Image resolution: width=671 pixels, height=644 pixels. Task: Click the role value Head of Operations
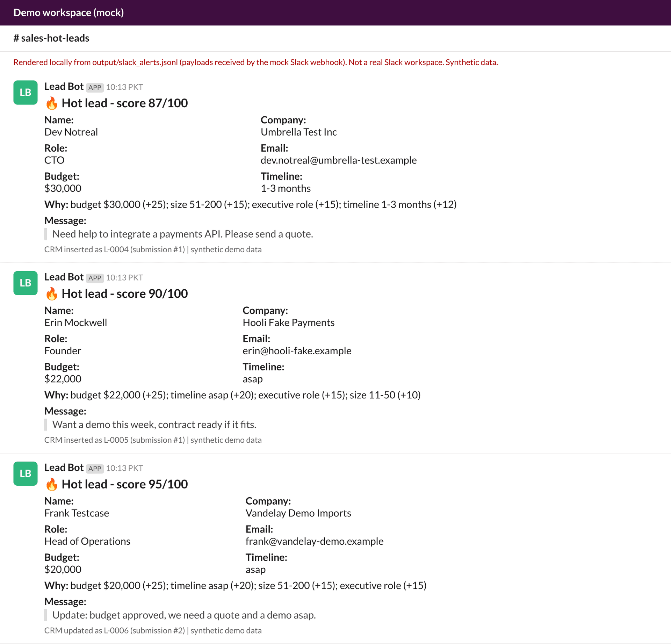pyautogui.click(x=87, y=541)
